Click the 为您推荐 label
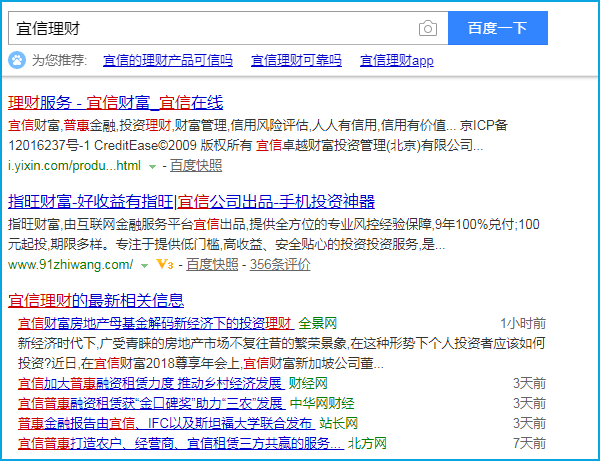This screenshot has width=600, height=461. [x=59, y=60]
